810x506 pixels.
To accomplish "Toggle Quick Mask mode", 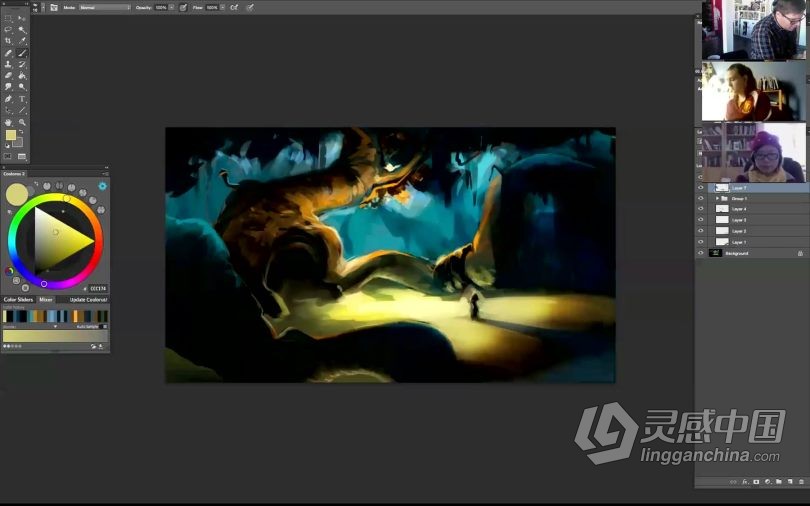I will [x=8, y=156].
